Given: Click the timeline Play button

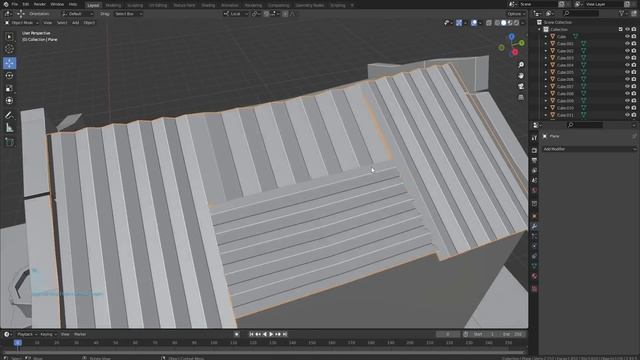Looking at the screenshot, I should [x=271, y=334].
